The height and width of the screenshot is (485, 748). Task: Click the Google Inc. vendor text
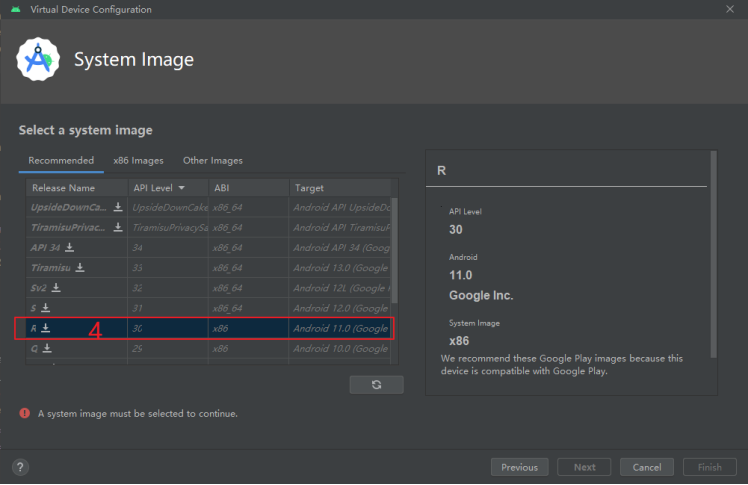(x=481, y=296)
